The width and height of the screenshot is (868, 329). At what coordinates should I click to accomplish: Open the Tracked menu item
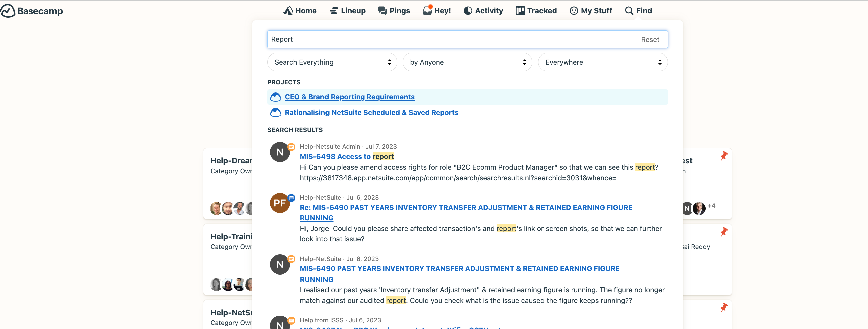pos(536,11)
